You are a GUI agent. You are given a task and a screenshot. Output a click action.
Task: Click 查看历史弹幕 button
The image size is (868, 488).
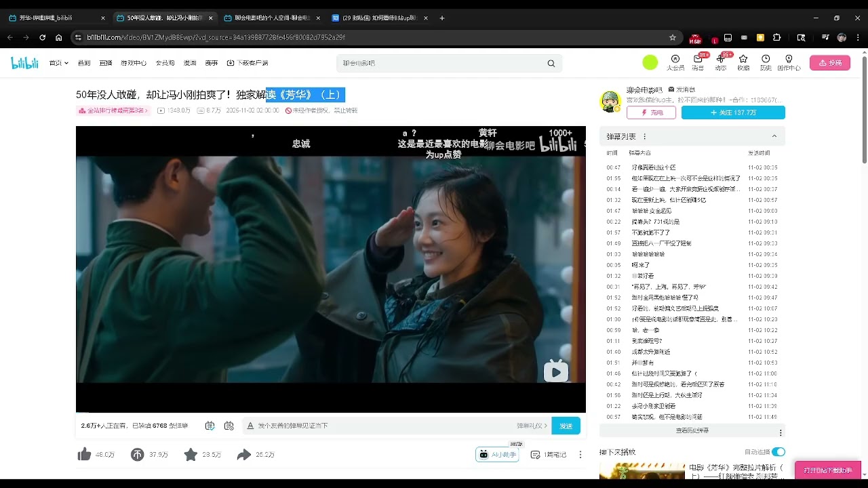pos(692,430)
